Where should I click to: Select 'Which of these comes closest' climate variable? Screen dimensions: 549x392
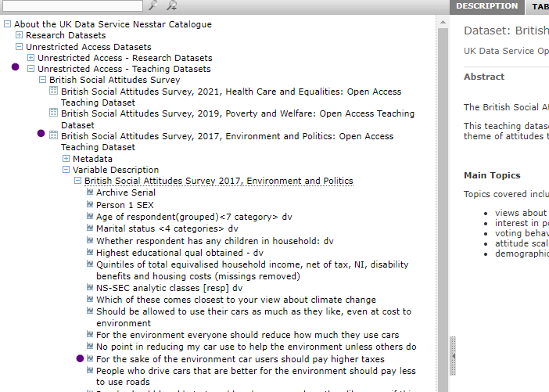236,300
